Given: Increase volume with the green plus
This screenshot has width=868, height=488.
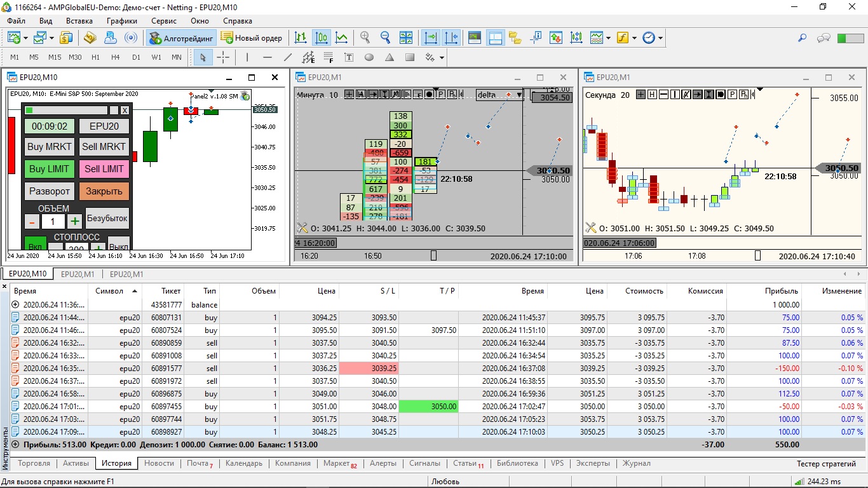Looking at the screenshot, I should pyautogui.click(x=75, y=221).
